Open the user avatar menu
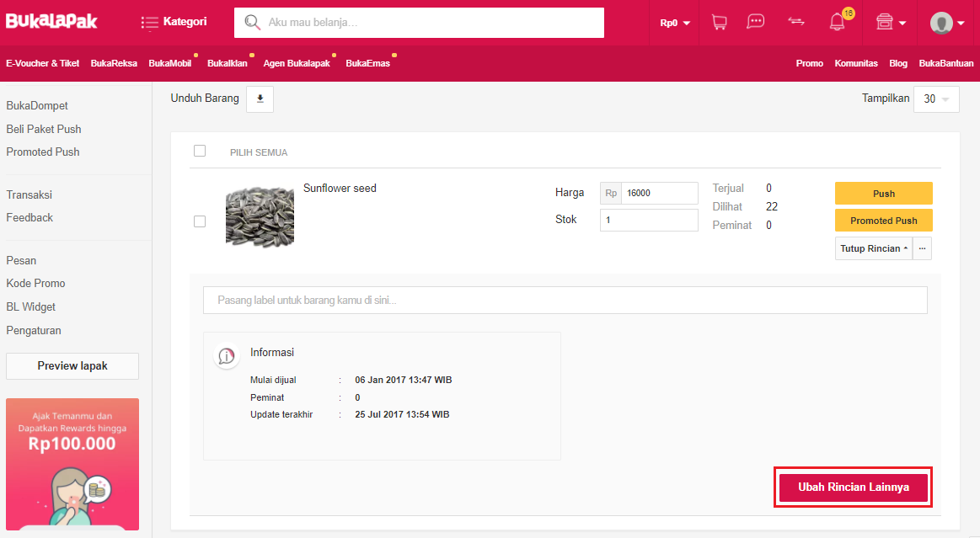Viewport: 980px width, 538px height. [947, 23]
